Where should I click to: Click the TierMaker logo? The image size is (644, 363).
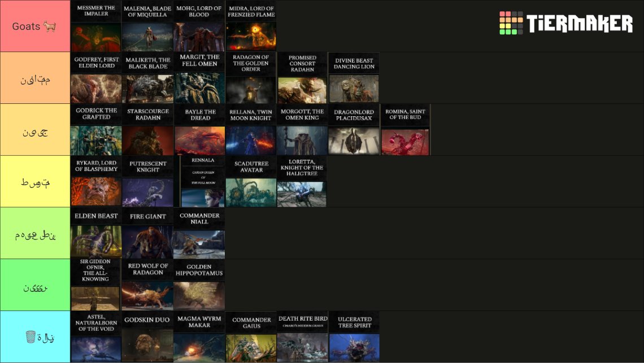pyautogui.click(x=565, y=23)
